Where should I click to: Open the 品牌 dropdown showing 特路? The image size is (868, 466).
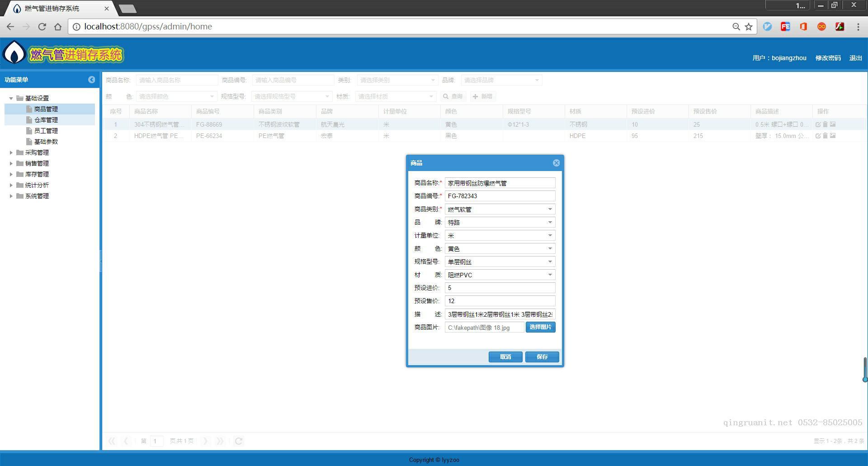[x=550, y=222]
